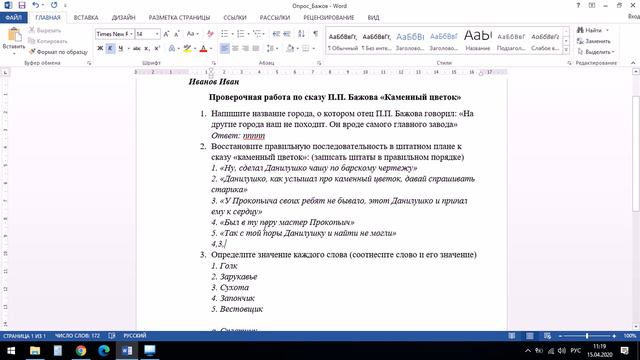The image size is (640, 360).
Task: Open the change case Aa menu
Action: click(192, 34)
